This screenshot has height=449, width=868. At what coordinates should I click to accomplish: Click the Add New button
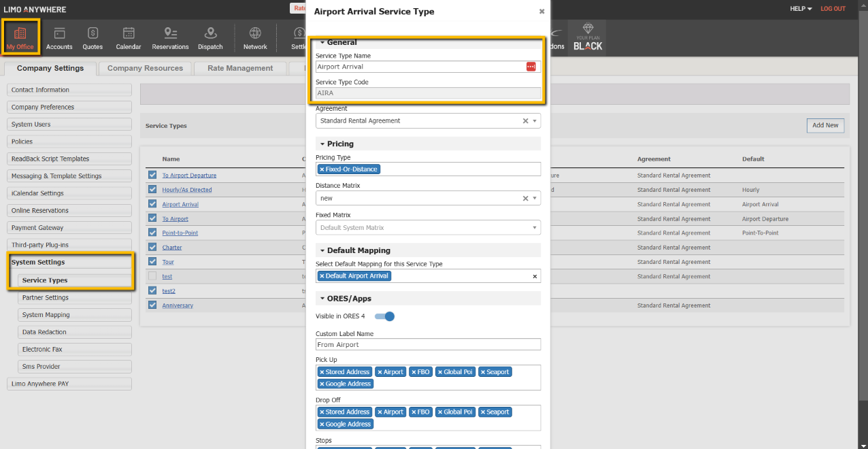(x=824, y=125)
